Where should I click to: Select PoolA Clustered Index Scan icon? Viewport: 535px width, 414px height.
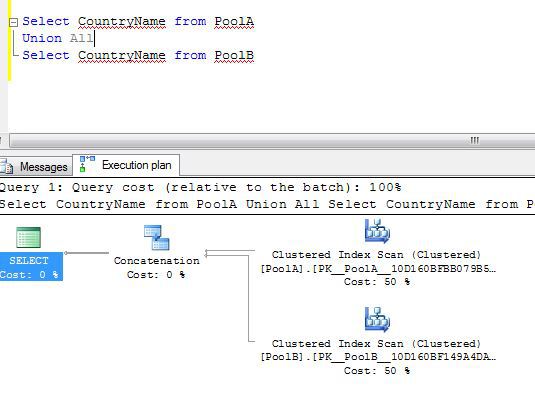point(377,231)
